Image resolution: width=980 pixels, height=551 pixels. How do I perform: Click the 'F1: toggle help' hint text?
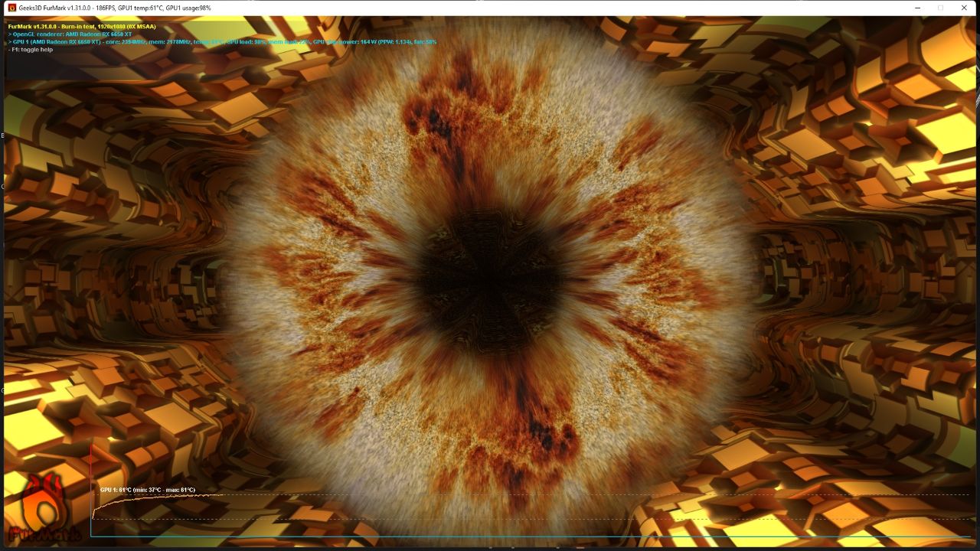click(x=31, y=49)
